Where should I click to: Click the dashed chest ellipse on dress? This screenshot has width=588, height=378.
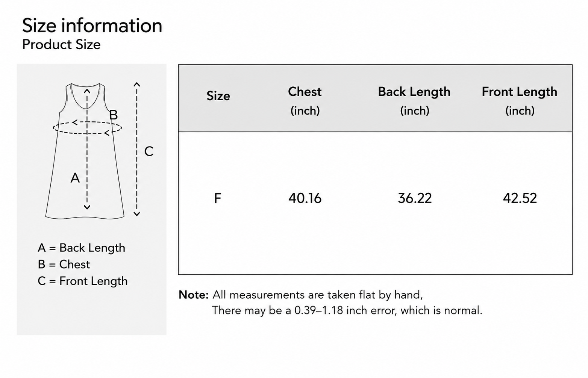tap(87, 128)
